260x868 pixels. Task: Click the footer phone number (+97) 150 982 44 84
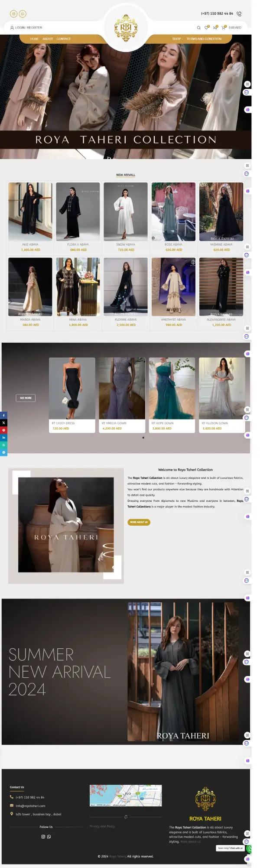30,797
